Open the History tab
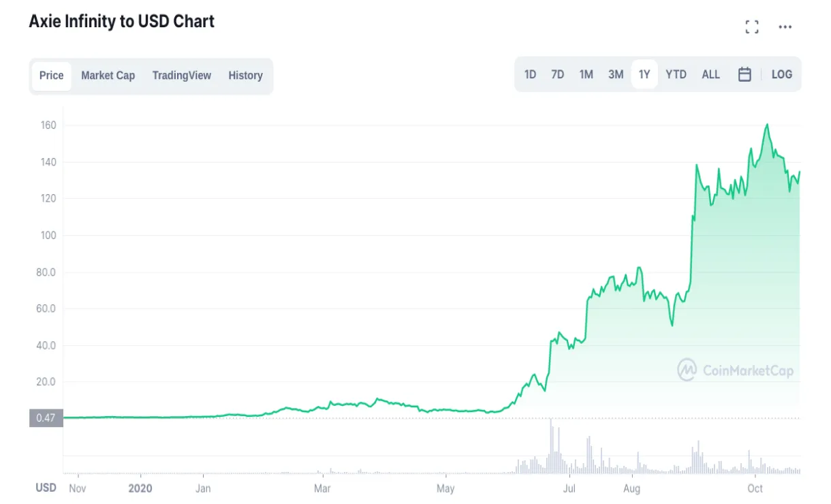 coord(245,76)
